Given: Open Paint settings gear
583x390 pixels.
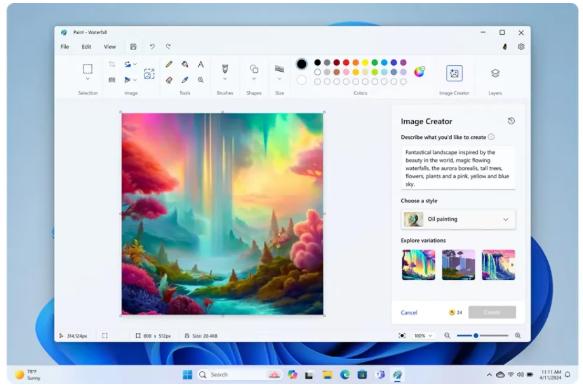Looking at the screenshot, I should [521, 46].
